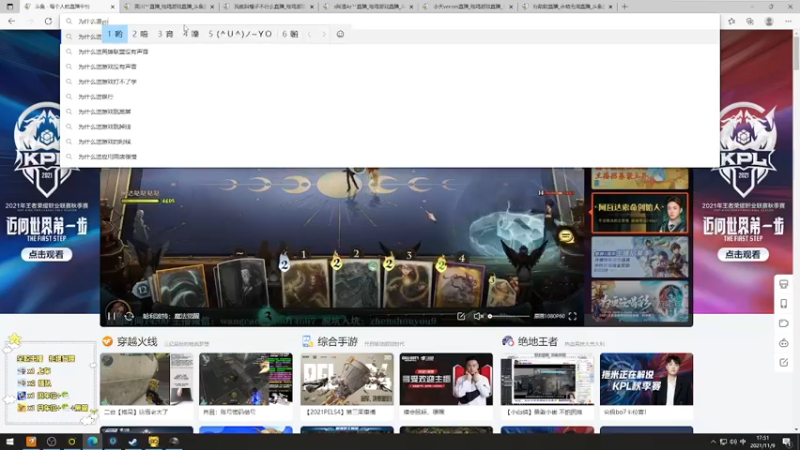This screenshot has height=450, width=800.
Task: Select suggestion ending with 联盟没有声音
Action: [x=390, y=52]
